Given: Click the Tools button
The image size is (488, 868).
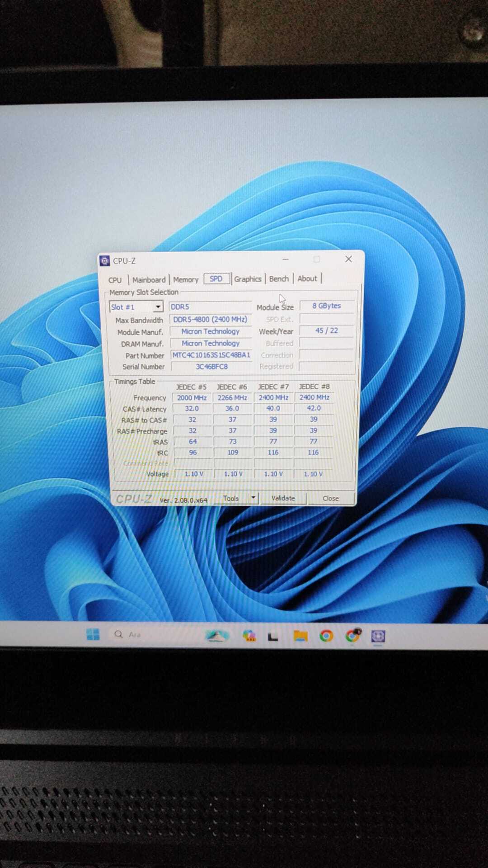Looking at the screenshot, I should [231, 498].
